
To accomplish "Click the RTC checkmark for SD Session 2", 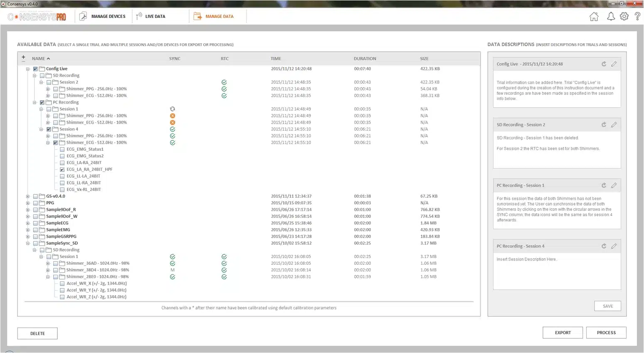I will [224, 82].
